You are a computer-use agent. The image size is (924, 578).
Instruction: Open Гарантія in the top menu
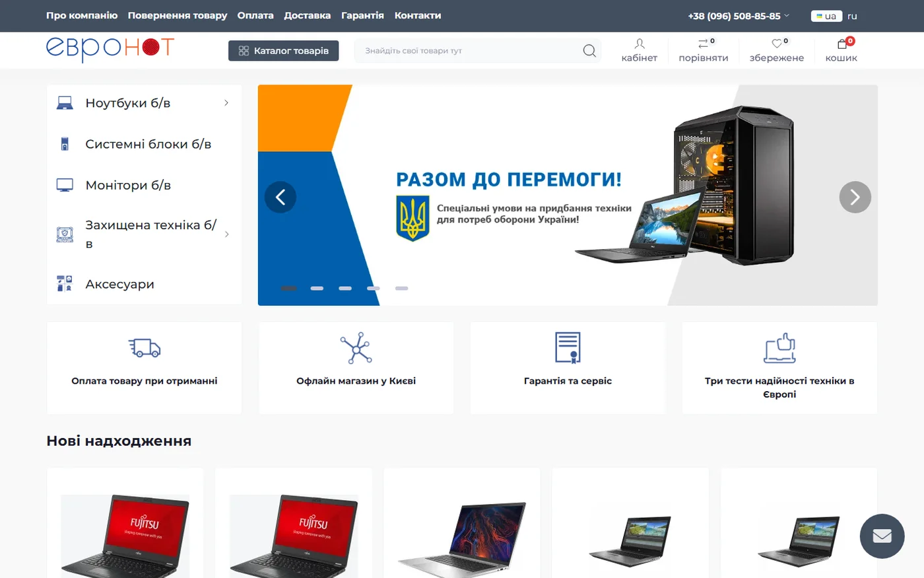[362, 15]
